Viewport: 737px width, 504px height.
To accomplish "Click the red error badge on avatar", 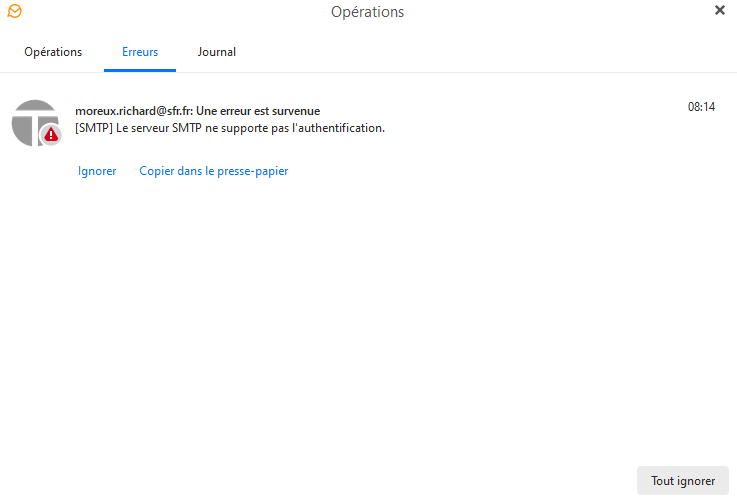I will click(51, 135).
